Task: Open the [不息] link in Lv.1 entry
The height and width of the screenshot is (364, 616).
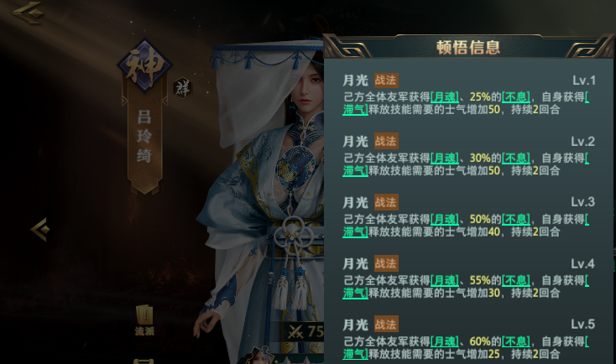Action: point(516,97)
